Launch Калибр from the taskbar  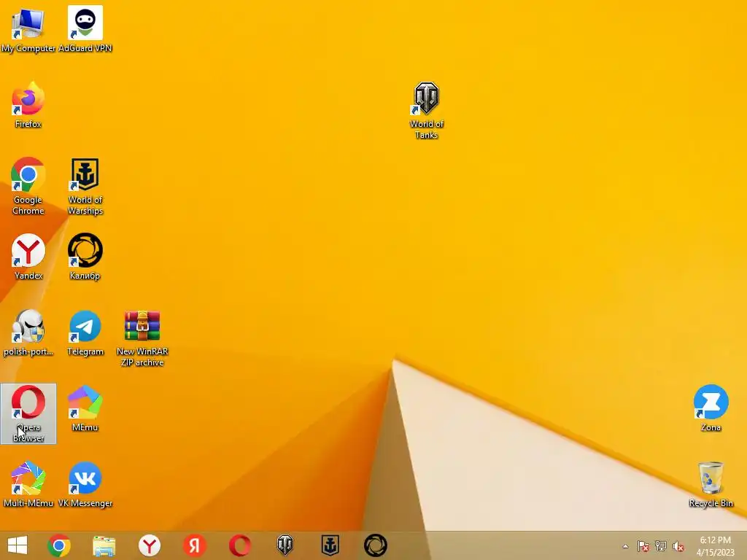tap(376, 545)
